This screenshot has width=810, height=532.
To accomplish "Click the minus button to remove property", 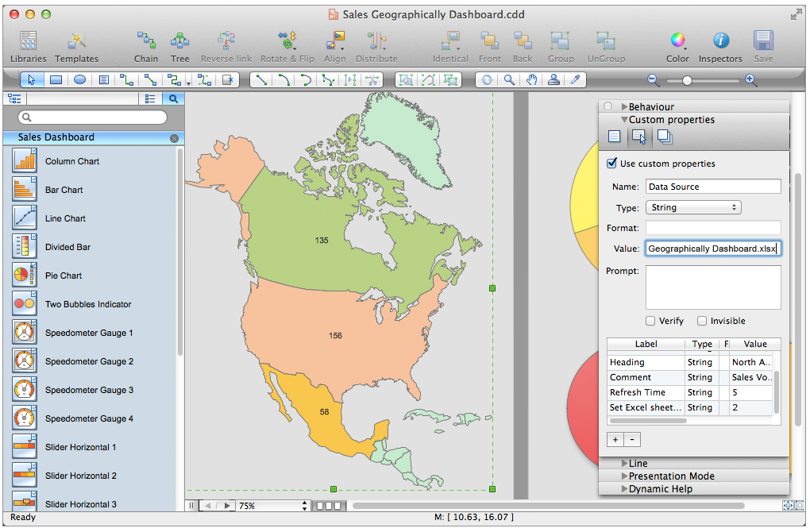I will point(632,439).
